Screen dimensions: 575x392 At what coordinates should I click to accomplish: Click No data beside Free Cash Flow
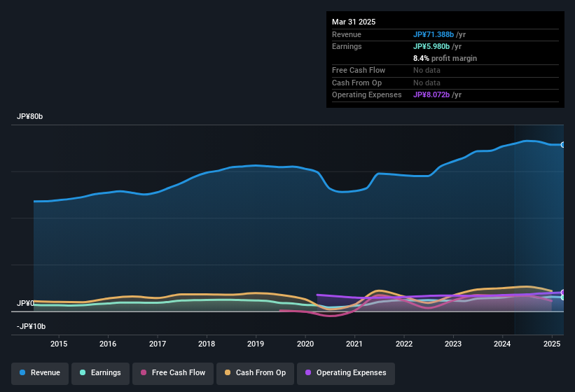point(427,70)
